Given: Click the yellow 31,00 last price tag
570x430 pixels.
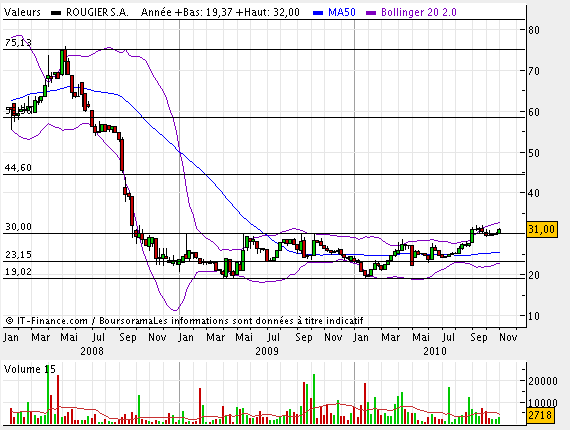Looking at the screenshot, I should pos(542,229).
